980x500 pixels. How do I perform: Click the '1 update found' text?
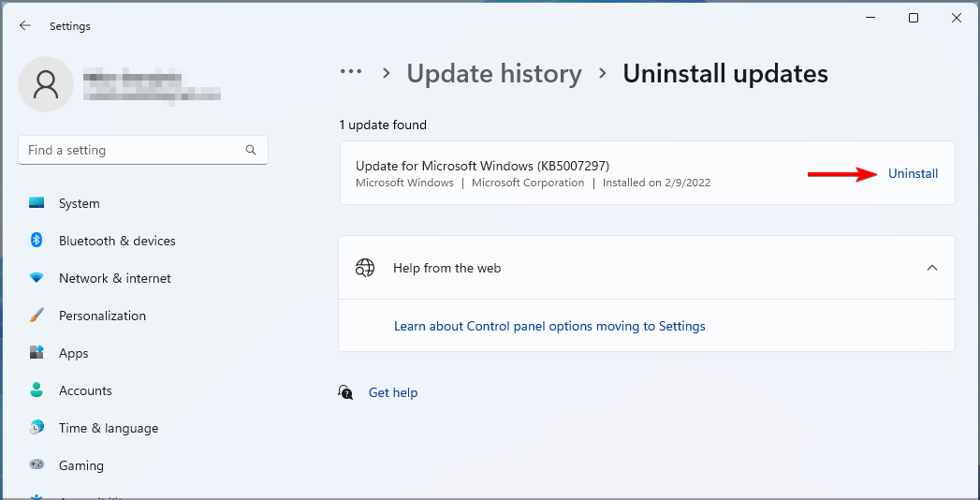pos(383,125)
